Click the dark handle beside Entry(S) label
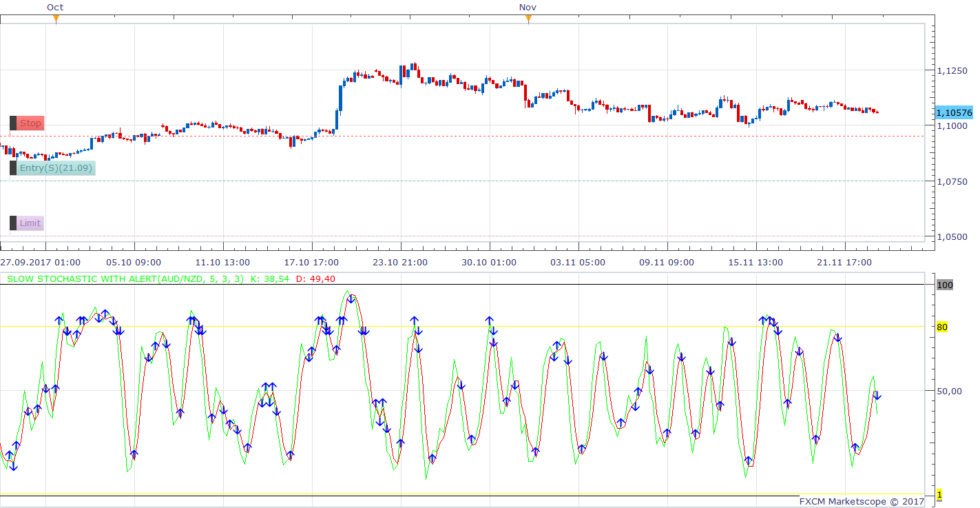The height and width of the screenshot is (508, 980). (13, 167)
